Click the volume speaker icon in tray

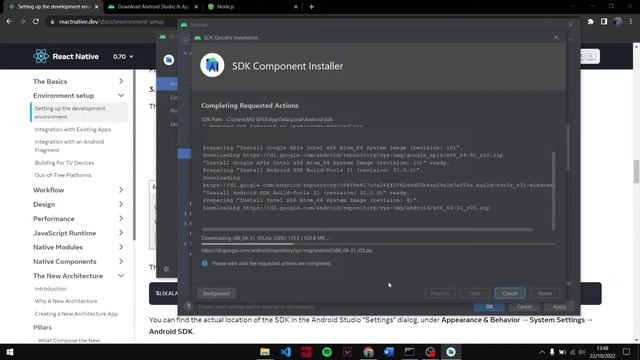click(582, 352)
